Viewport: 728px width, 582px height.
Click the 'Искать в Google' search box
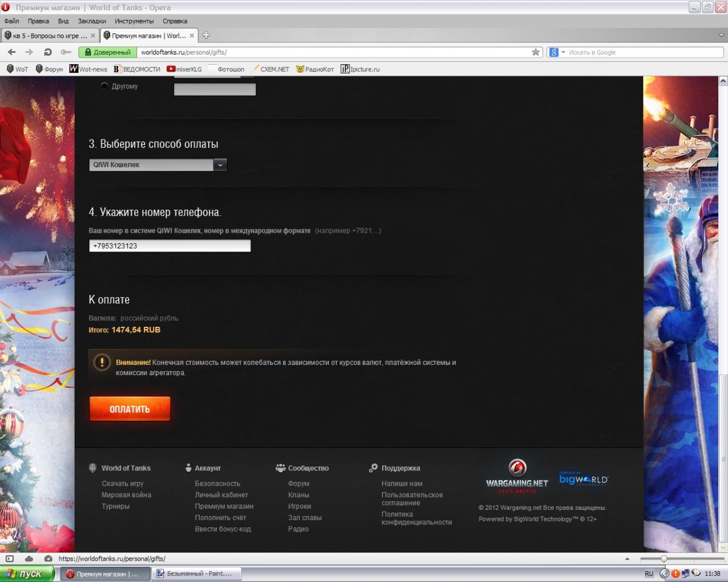click(643, 52)
